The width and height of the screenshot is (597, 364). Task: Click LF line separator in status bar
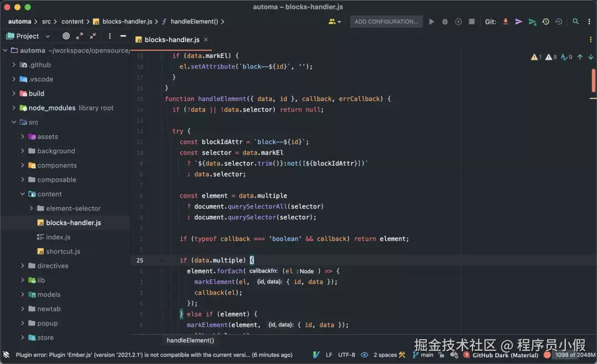click(329, 355)
